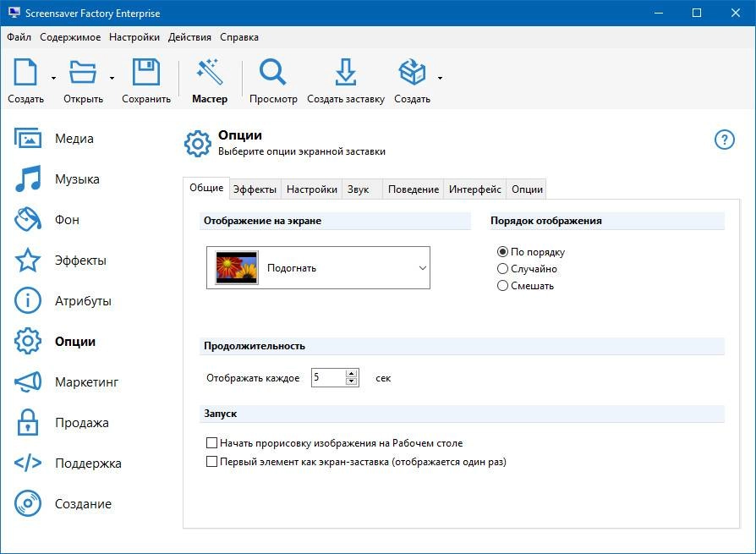The image size is (756, 554).
Task: Open the Настройки menu
Action: tap(134, 37)
